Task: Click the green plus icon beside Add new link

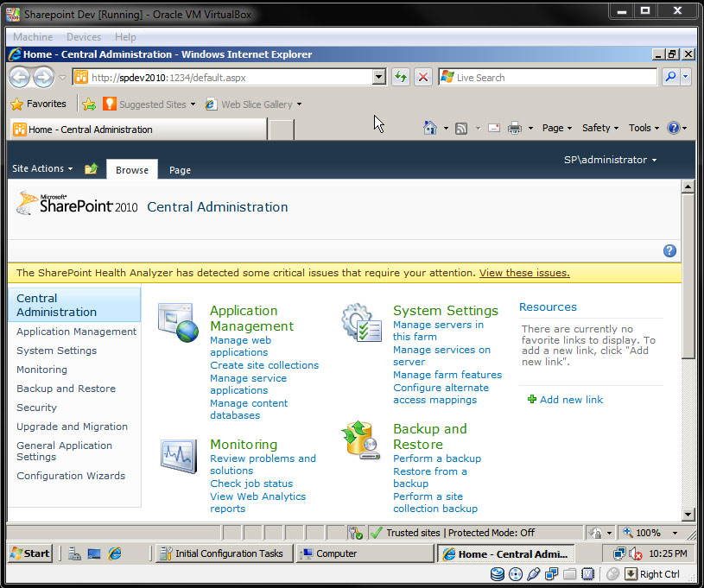Action: [532, 399]
